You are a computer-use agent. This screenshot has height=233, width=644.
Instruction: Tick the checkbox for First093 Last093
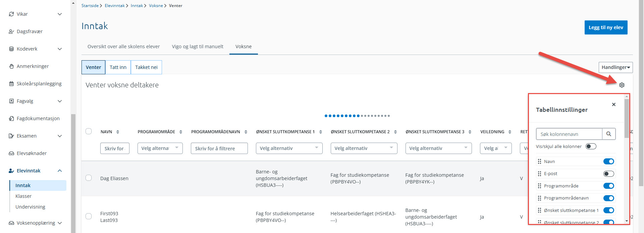pos(89,216)
